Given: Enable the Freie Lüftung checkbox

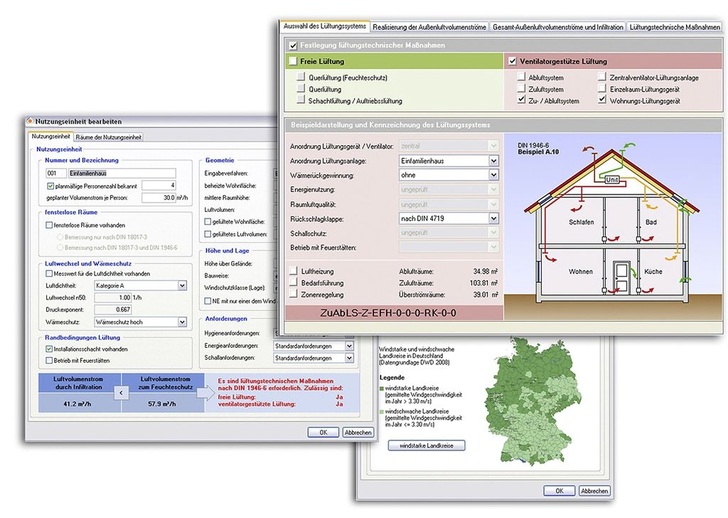Looking at the screenshot, I should click(293, 62).
